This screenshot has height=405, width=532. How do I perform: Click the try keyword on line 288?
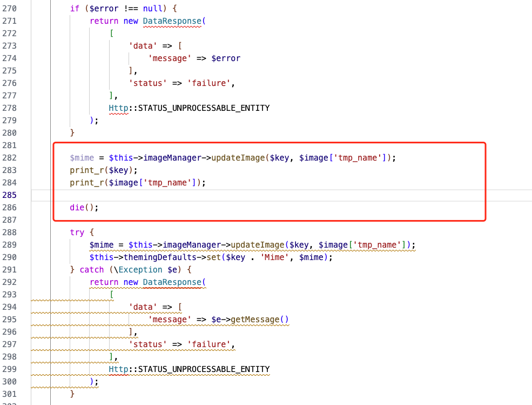[77, 233]
